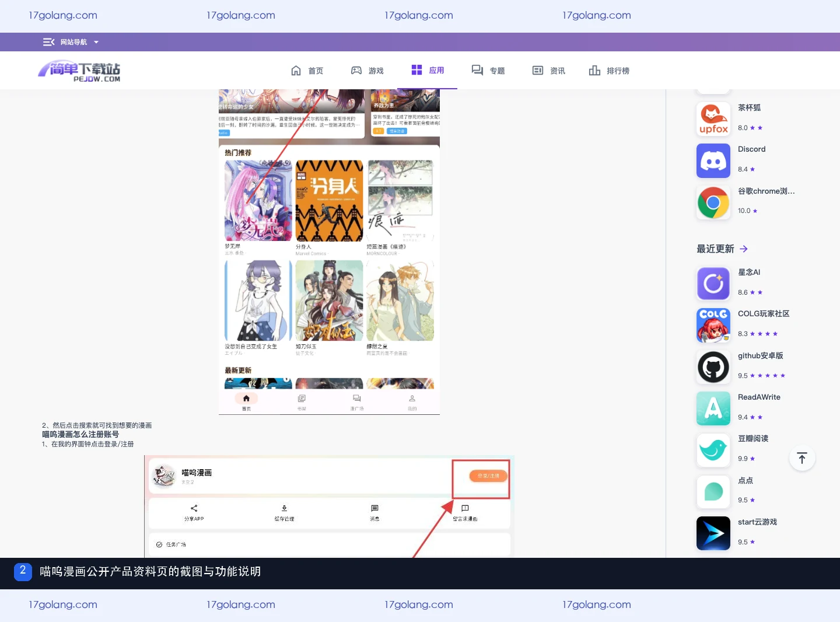Open the Discord app icon
Screen dimensions: 840x622
pos(713,160)
